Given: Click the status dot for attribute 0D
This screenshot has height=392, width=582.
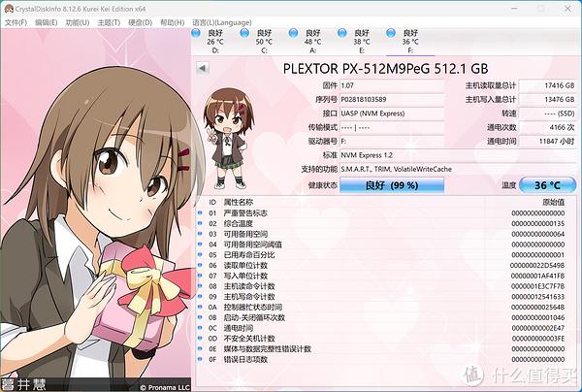Looking at the screenshot, I should (x=200, y=339).
